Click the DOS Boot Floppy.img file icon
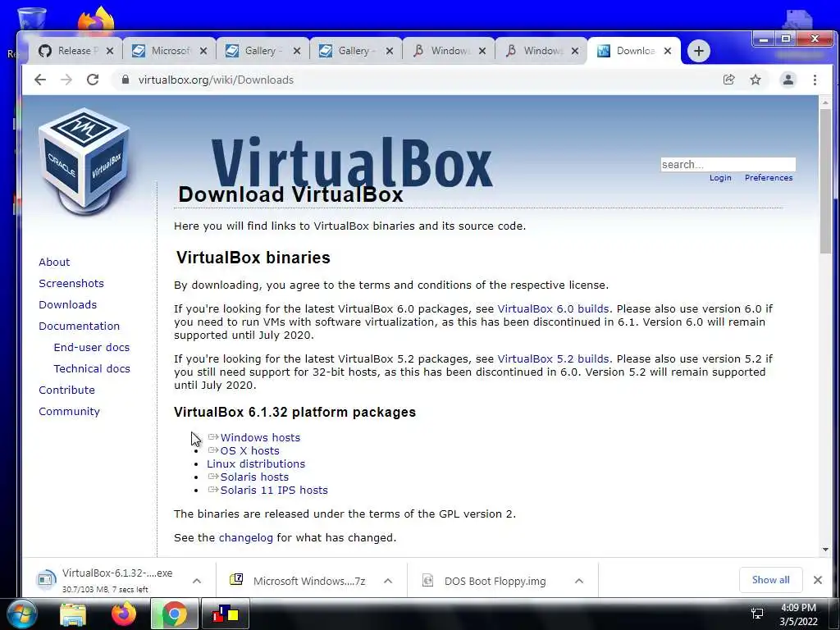 pyautogui.click(x=427, y=580)
